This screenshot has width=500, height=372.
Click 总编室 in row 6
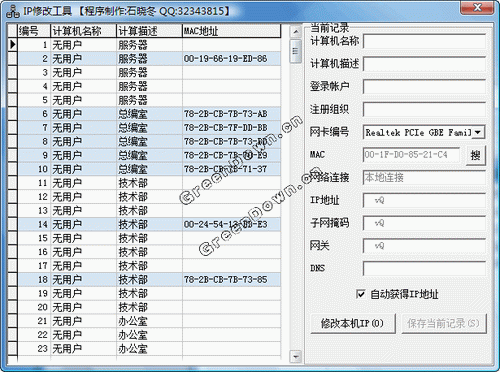pos(133,114)
